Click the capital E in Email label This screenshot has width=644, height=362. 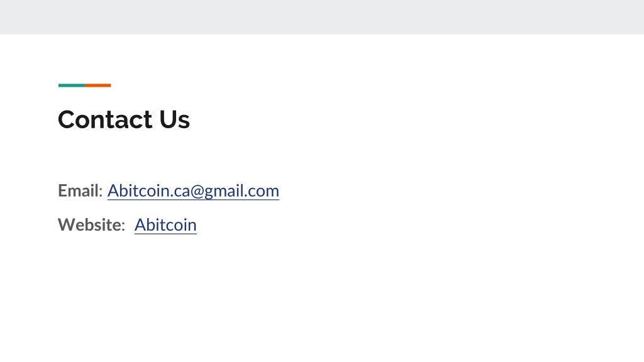[x=62, y=191]
